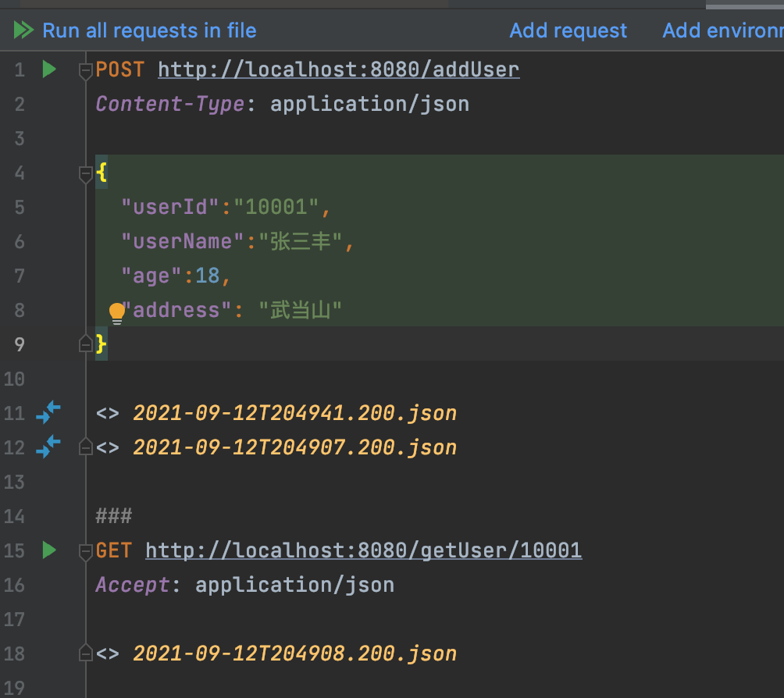Viewport: 784px width, 698px height.
Task: Open response file 2021-09-12T204941.200.json
Action: pos(294,412)
